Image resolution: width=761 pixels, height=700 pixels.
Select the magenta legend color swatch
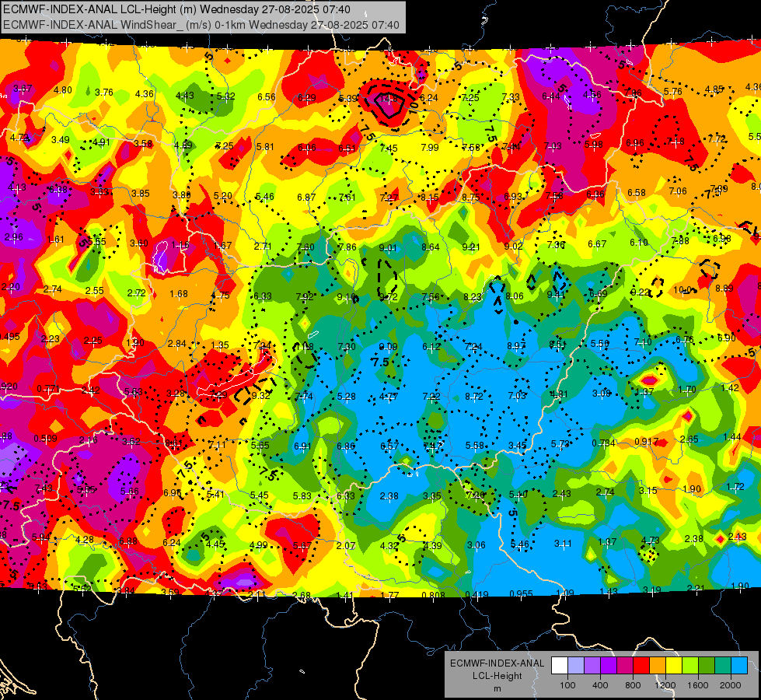click(x=625, y=666)
